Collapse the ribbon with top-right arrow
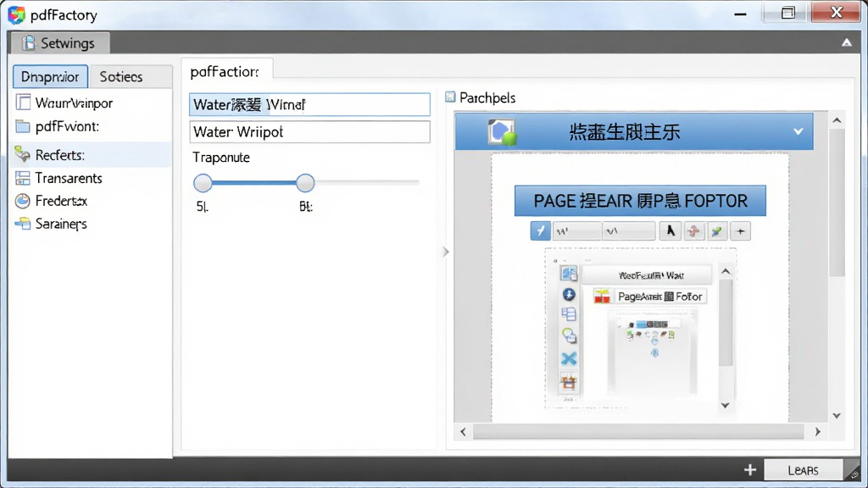This screenshot has width=868, height=488. click(847, 42)
